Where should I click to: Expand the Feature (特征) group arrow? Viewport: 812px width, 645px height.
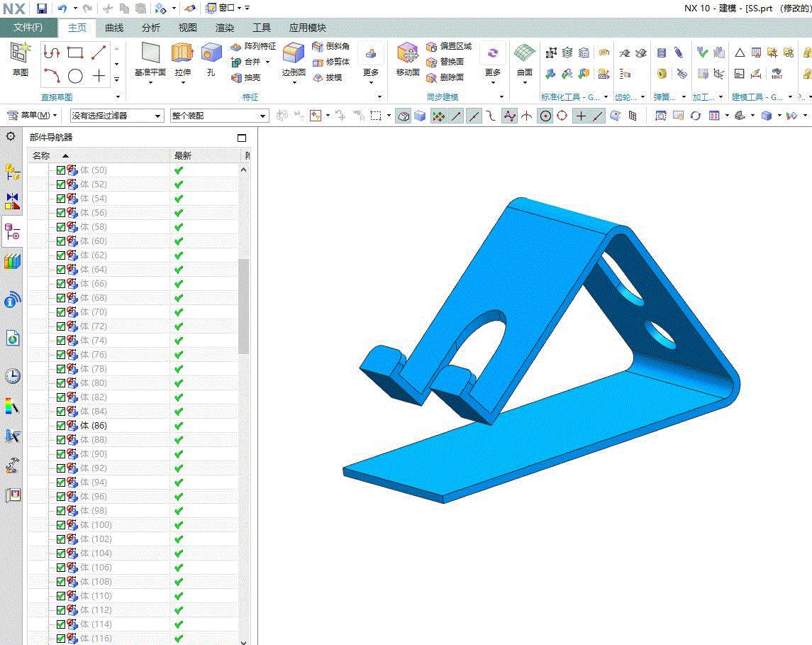pyautogui.click(x=379, y=97)
